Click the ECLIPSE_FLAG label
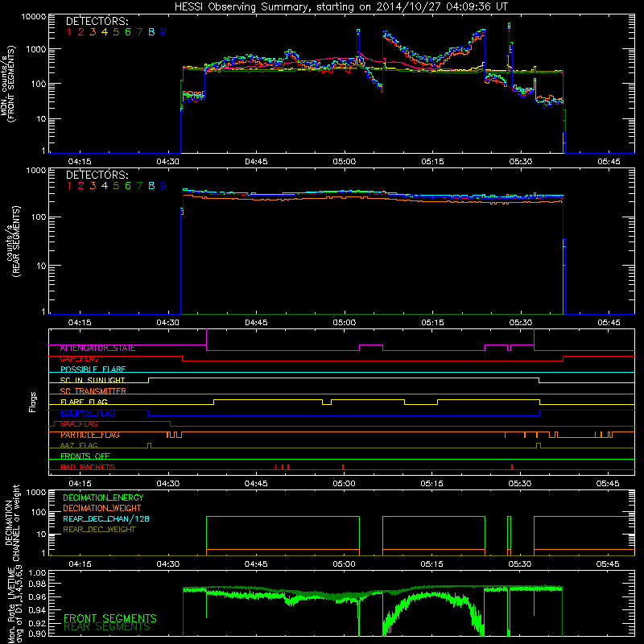The height and width of the screenshot is (644, 644). coord(88,413)
